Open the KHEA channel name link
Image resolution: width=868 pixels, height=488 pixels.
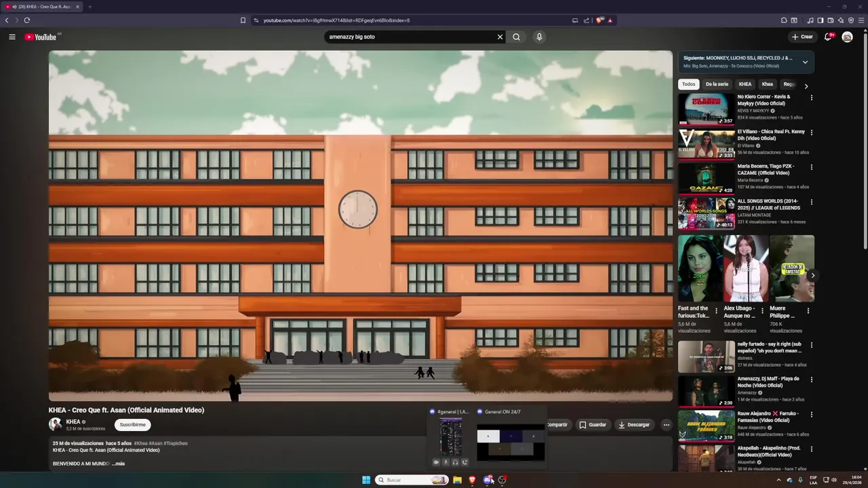(x=73, y=422)
